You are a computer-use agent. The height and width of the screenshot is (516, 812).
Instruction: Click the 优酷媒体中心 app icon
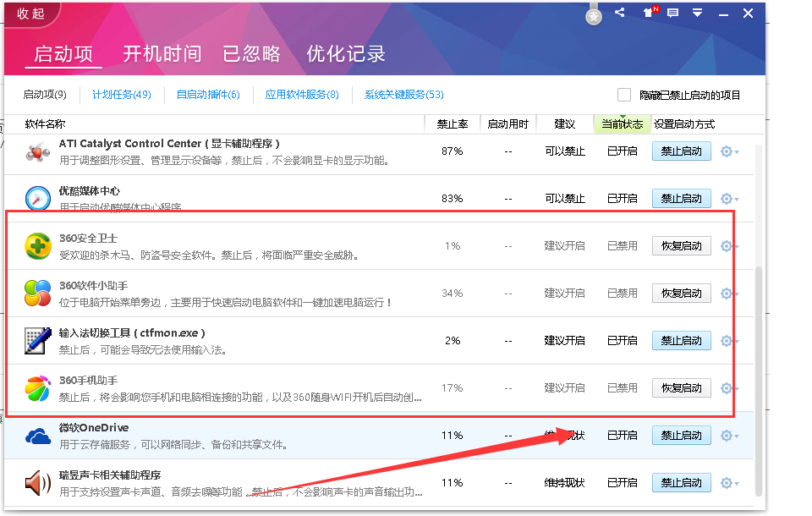38,199
